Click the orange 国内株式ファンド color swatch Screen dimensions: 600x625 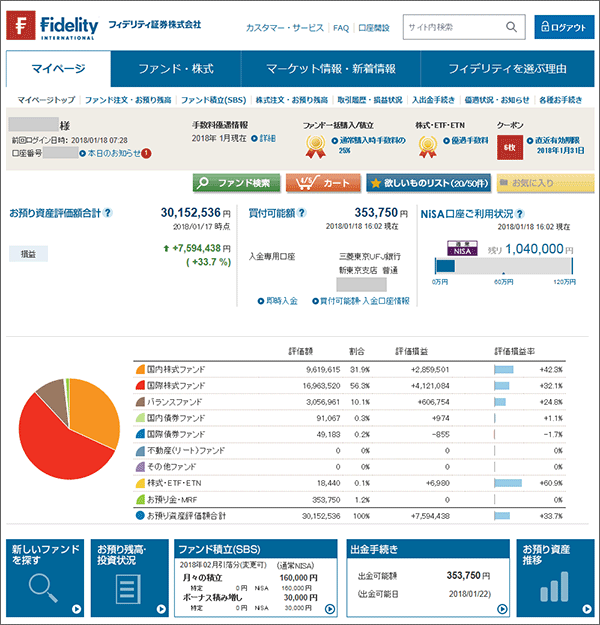pyautogui.click(x=140, y=369)
